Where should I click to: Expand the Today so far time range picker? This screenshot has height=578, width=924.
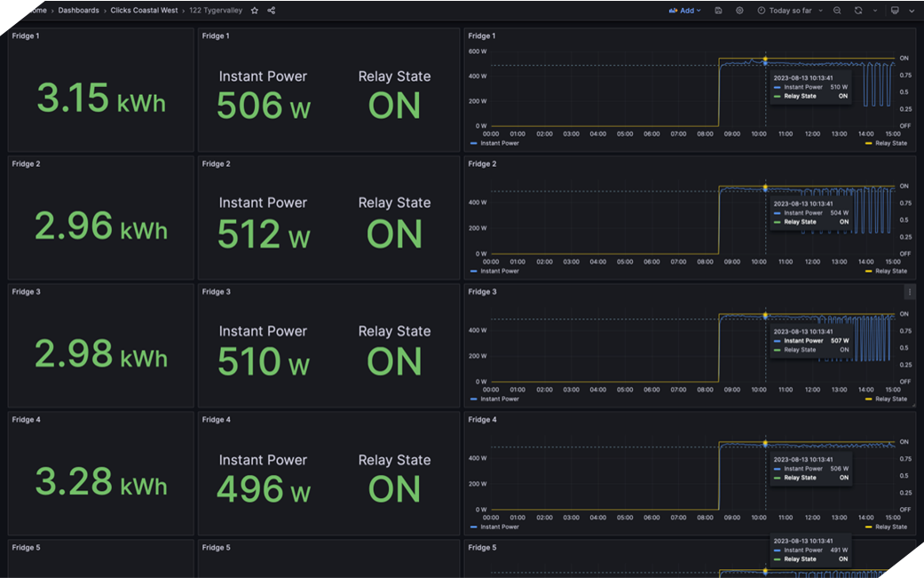[x=790, y=10]
